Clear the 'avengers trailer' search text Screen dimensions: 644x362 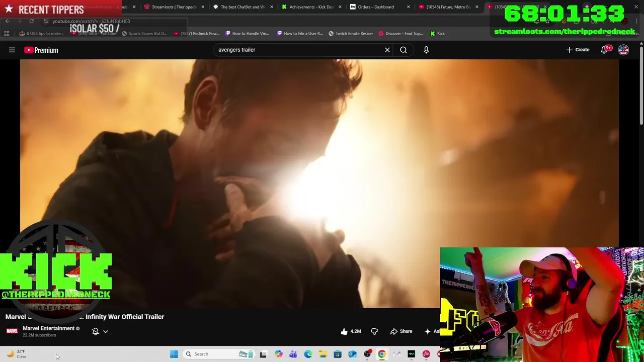coord(387,50)
